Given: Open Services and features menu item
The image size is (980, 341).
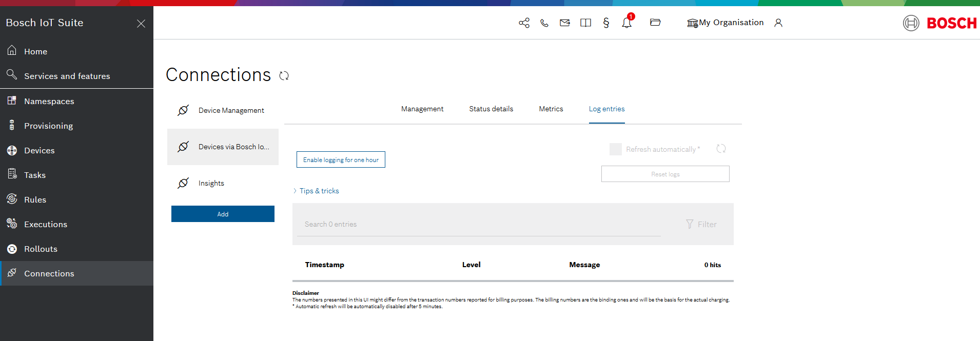Looking at the screenshot, I should click(76, 76).
